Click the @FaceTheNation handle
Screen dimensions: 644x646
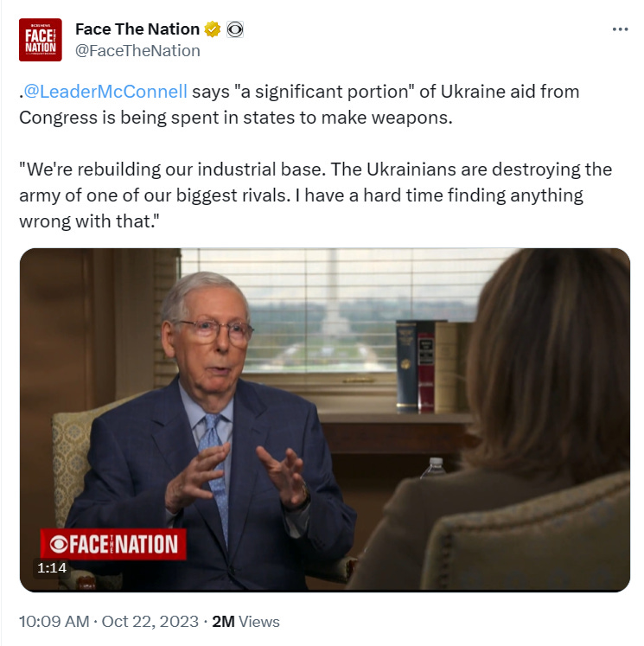tap(137, 51)
